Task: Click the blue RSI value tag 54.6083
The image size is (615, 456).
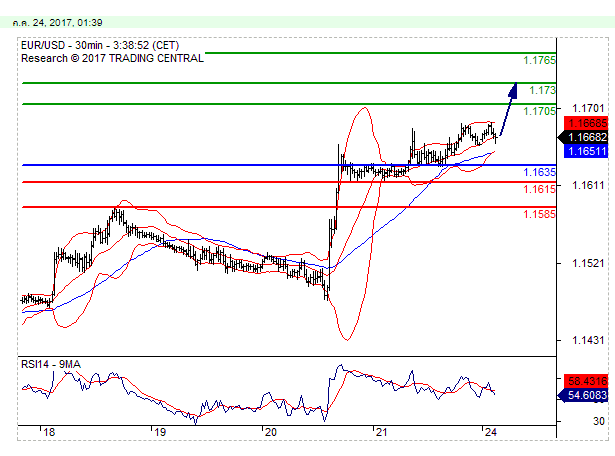Action: 583,395
